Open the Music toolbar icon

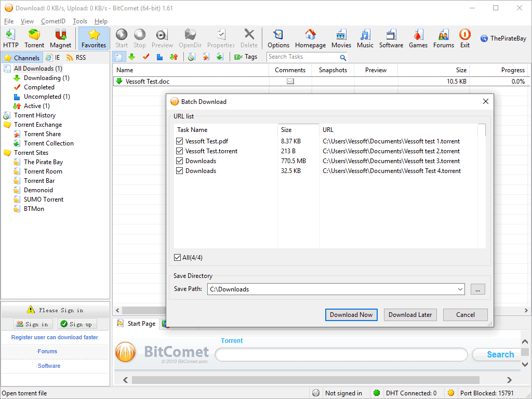(x=365, y=38)
